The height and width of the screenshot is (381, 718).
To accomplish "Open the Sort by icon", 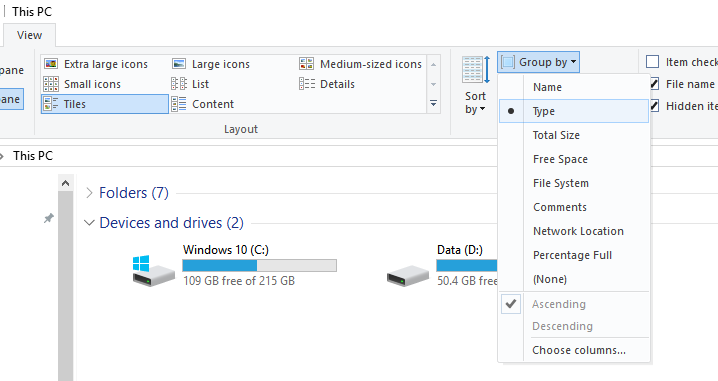I will (x=475, y=70).
